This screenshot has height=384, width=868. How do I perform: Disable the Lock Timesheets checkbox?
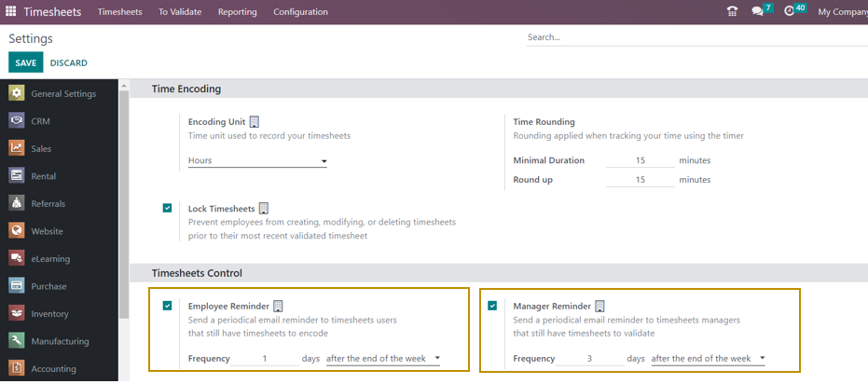click(x=167, y=208)
